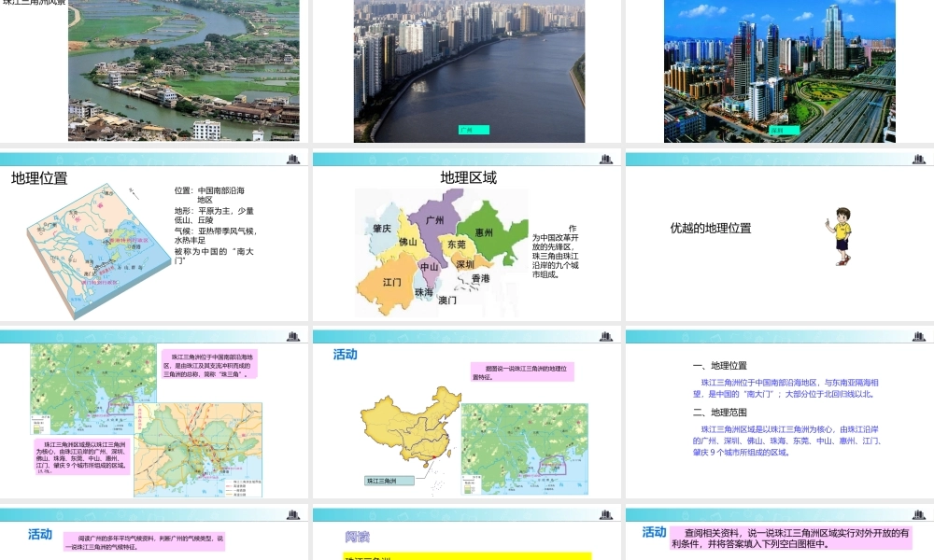934x560 pixels.
Task: Click the '气候：亚热带季风气候' text line
Action: coord(216,235)
